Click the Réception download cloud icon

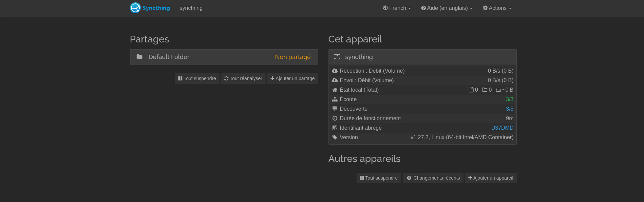point(335,71)
